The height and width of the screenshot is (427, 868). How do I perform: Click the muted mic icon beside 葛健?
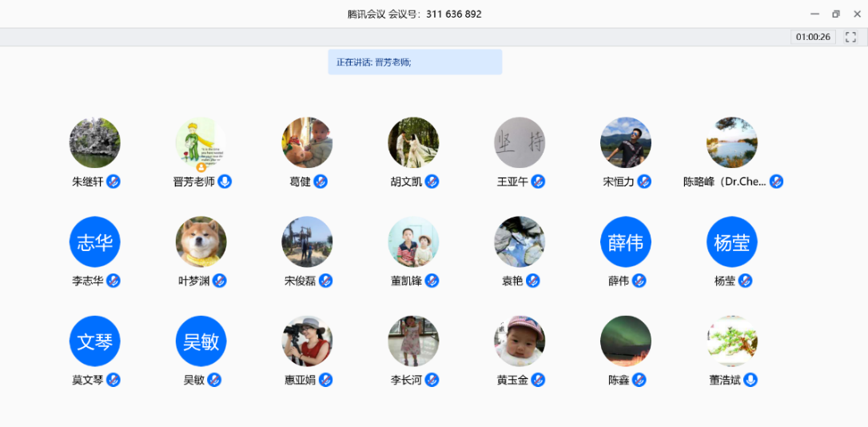(x=321, y=182)
